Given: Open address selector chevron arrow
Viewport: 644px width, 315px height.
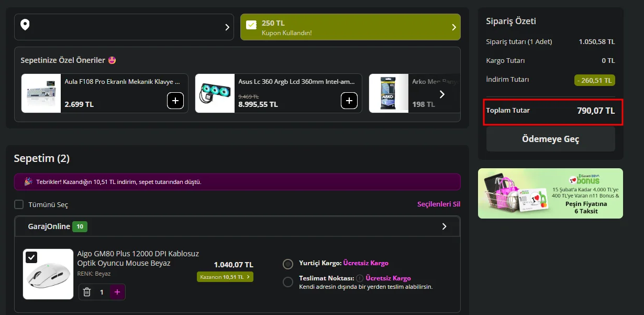Looking at the screenshot, I should pyautogui.click(x=227, y=27).
